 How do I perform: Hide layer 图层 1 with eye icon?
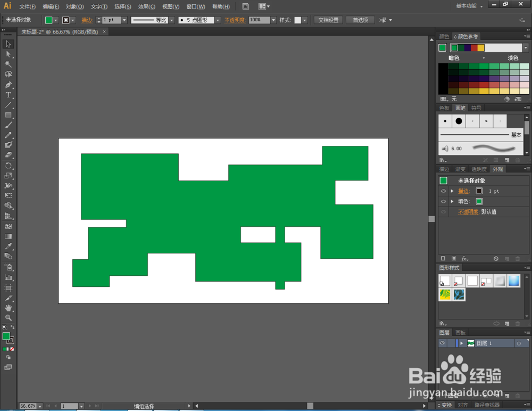click(442, 343)
